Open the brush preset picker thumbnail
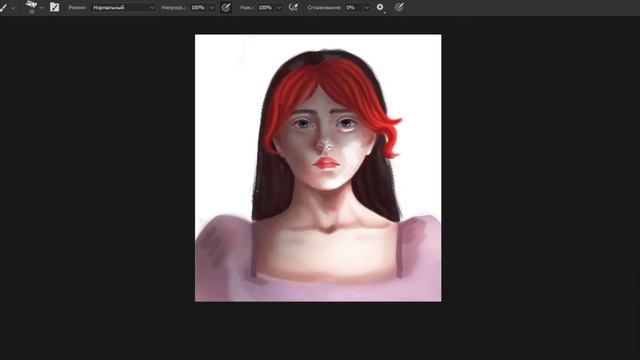The height and width of the screenshot is (360, 640). 31,7
